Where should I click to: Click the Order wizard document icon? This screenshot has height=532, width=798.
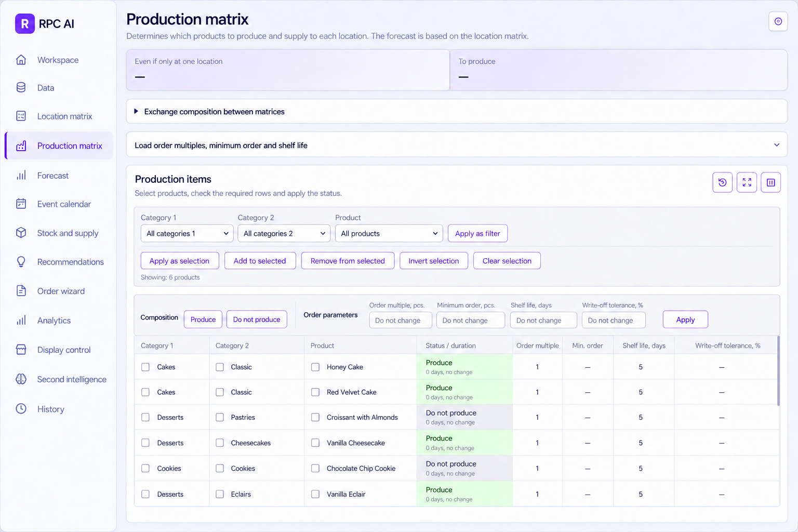tap(21, 290)
